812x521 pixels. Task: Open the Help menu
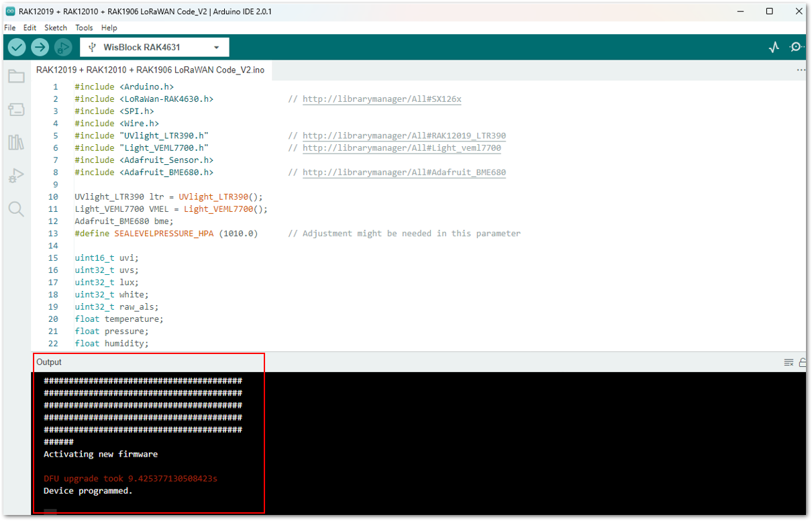109,27
